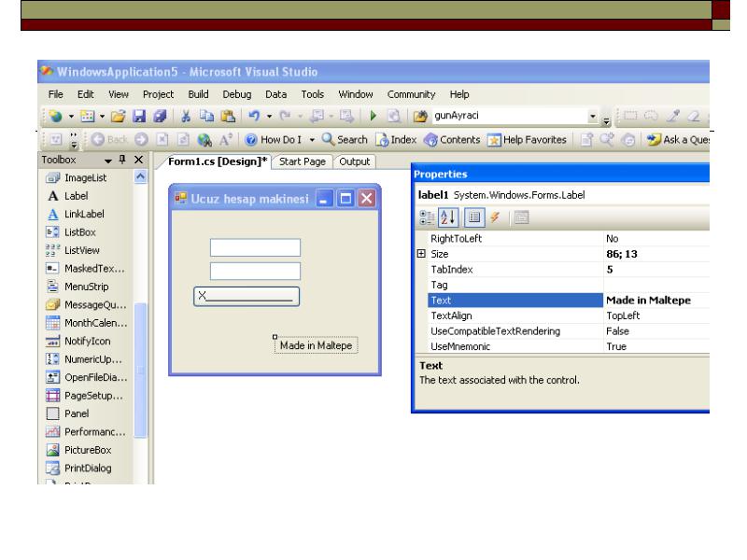Click the How Do I help icon

click(251, 139)
